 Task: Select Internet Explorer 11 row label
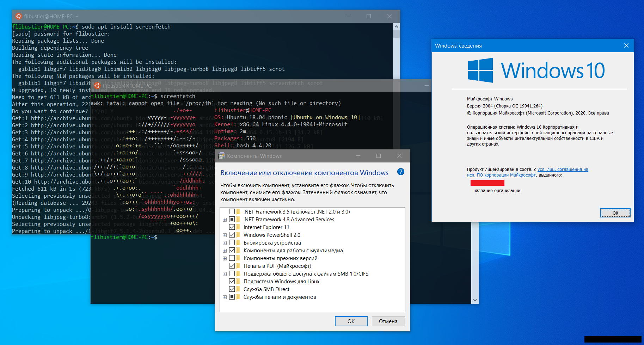[x=266, y=227]
